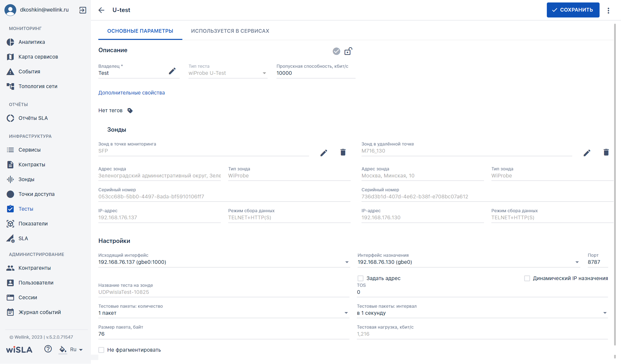Open the three-dot more options menu
Image resolution: width=621 pixels, height=364 pixels.
click(x=608, y=10)
